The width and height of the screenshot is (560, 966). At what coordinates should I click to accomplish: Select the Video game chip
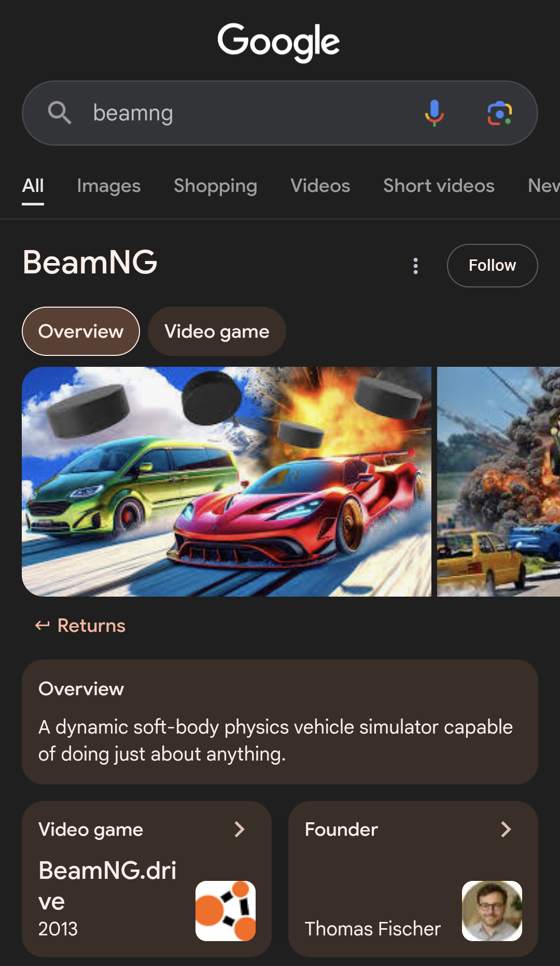pyautogui.click(x=217, y=331)
